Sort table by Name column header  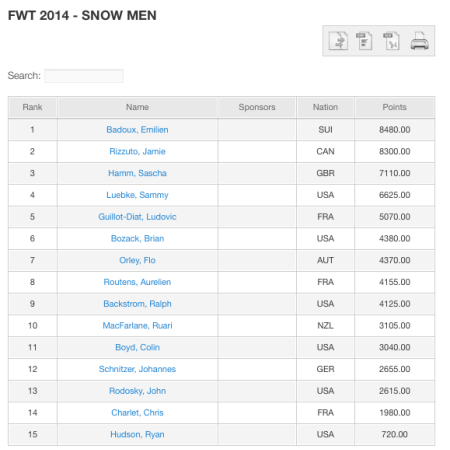point(137,107)
